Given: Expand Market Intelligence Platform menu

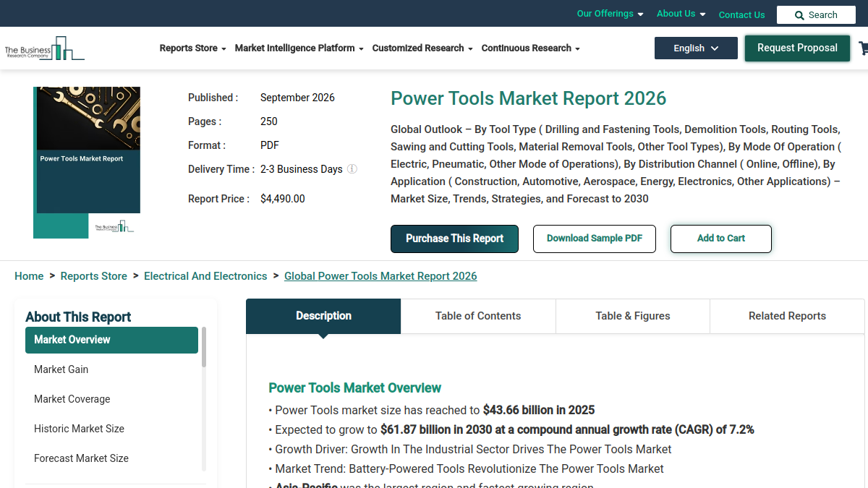Looking at the screenshot, I should pyautogui.click(x=299, y=48).
